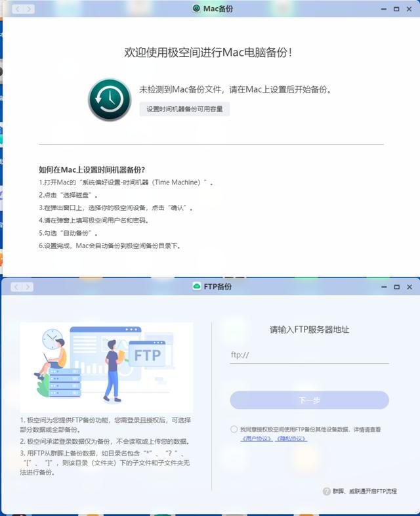Image resolution: width=420 pixels, height=516 pixels.
Task: Open the 《隐私协议》 link
Action: (x=291, y=439)
